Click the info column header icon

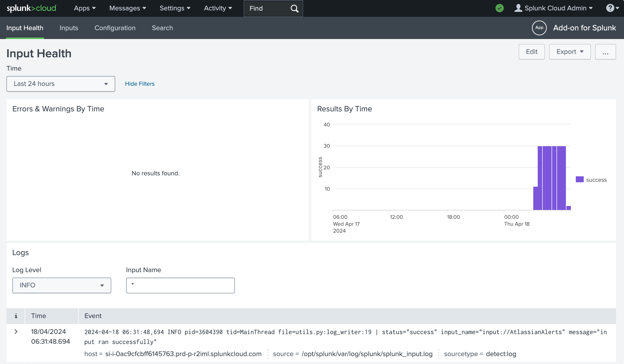pyautogui.click(x=16, y=316)
